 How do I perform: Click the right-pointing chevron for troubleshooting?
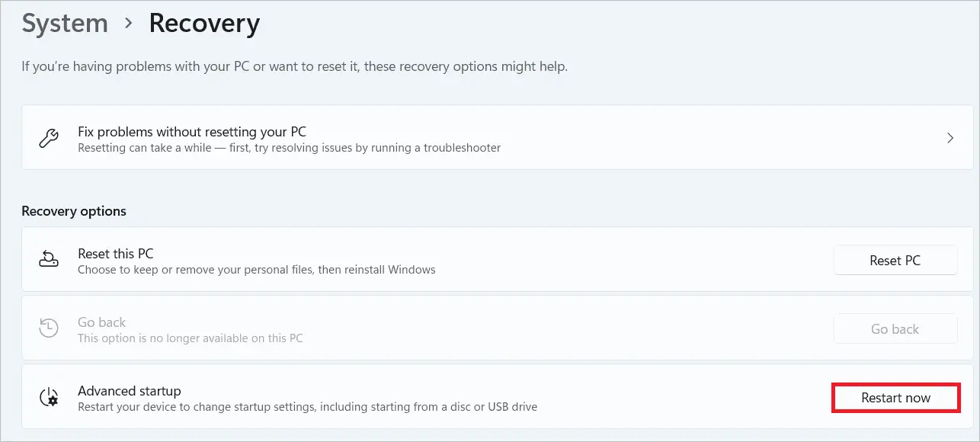coord(950,137)
